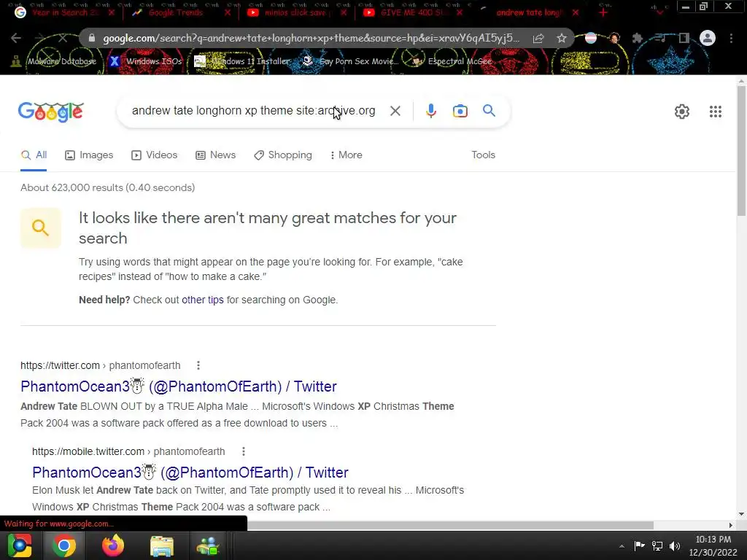Switch to Images results
The width and height of the screenshot is (747, 560).
pos(89,155)
